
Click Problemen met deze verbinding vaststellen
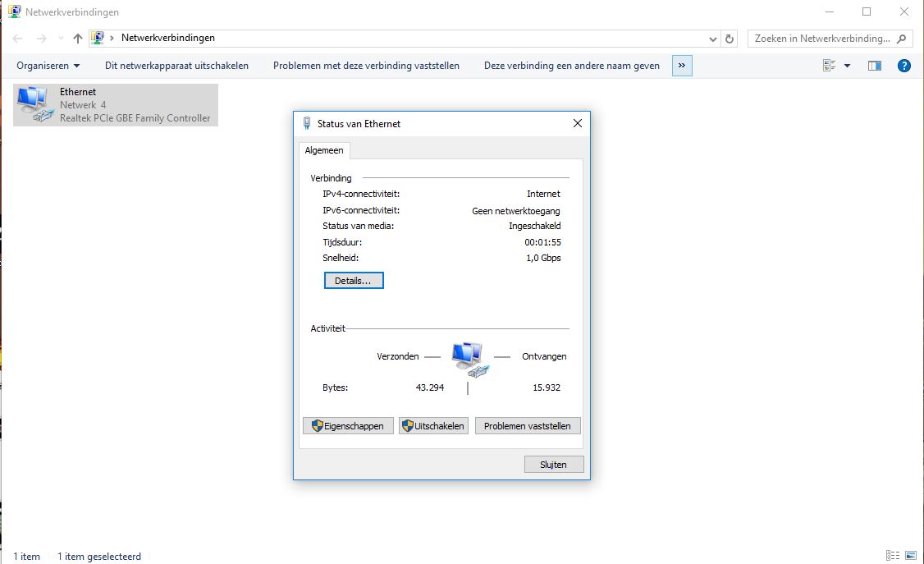[x=366, y=66]
